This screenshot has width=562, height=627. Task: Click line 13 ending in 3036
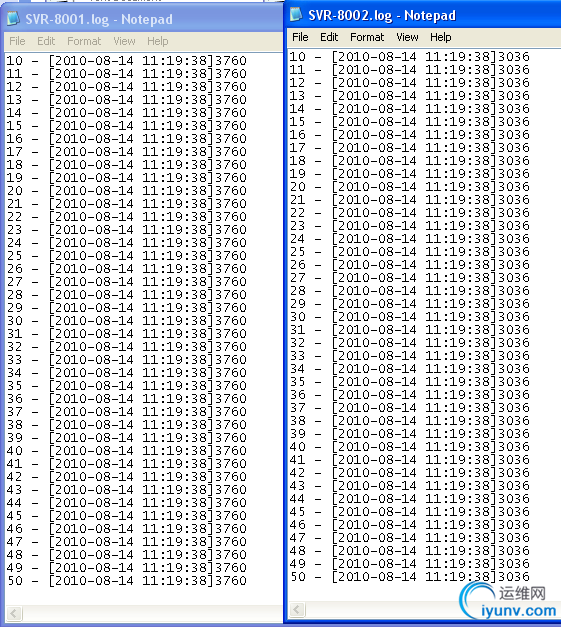(410, 96)
